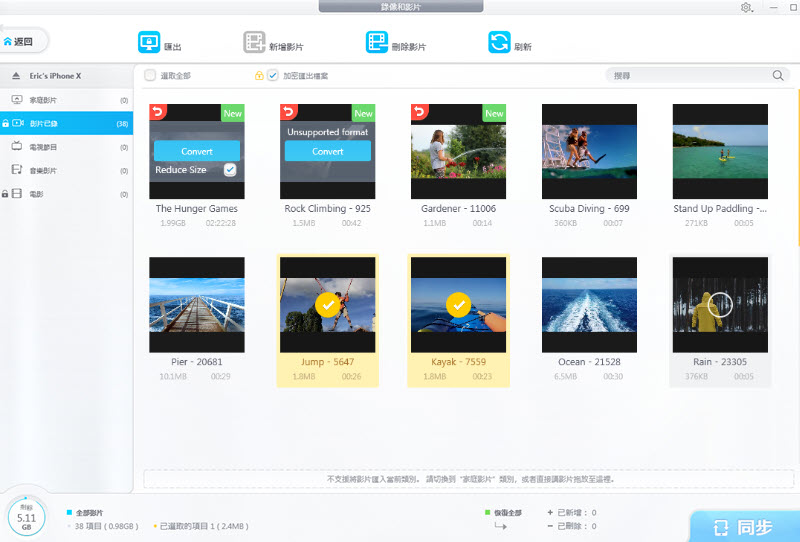Click Convert on the Rock Climbing video

click(327, 151)
